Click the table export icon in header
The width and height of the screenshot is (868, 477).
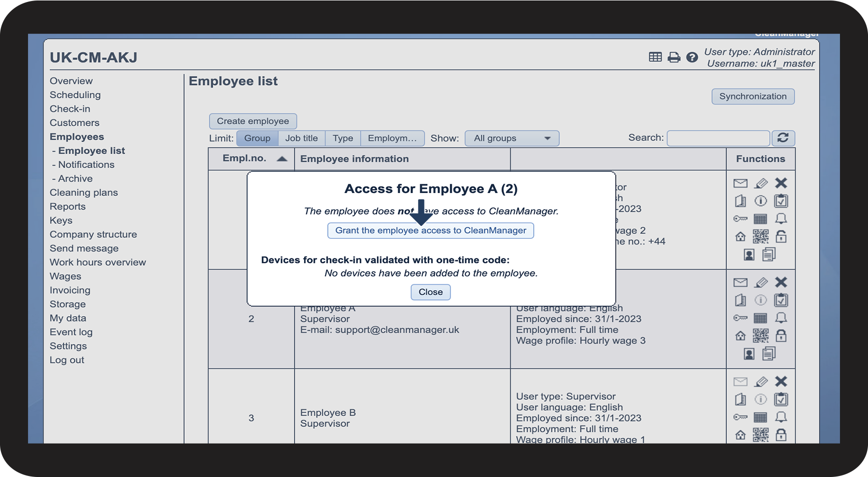pyautogui.click(x=655, y=57)
